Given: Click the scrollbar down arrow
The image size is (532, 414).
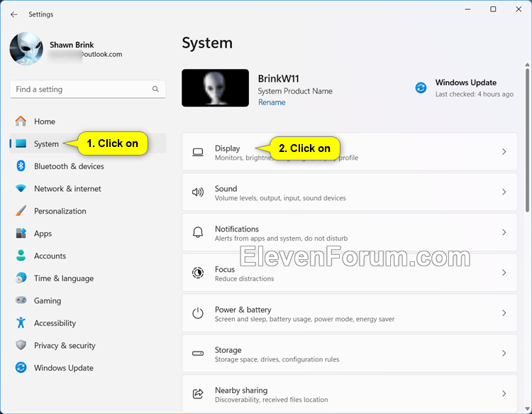Looking at the screenshot, I should coord(527,408).
